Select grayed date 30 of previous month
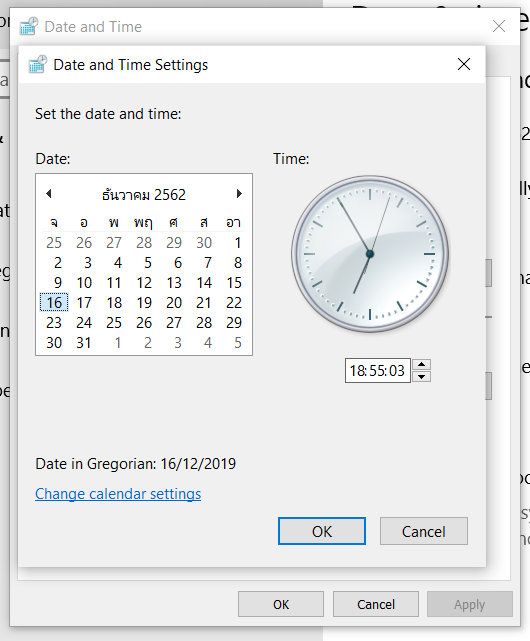Image resolution: width=530 pixels, height=641 pixels. [x=204, y=242]
